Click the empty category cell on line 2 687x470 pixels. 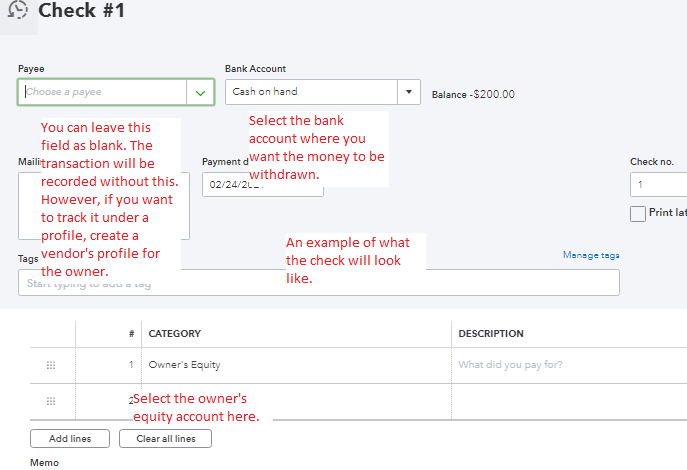coord(297,401)
